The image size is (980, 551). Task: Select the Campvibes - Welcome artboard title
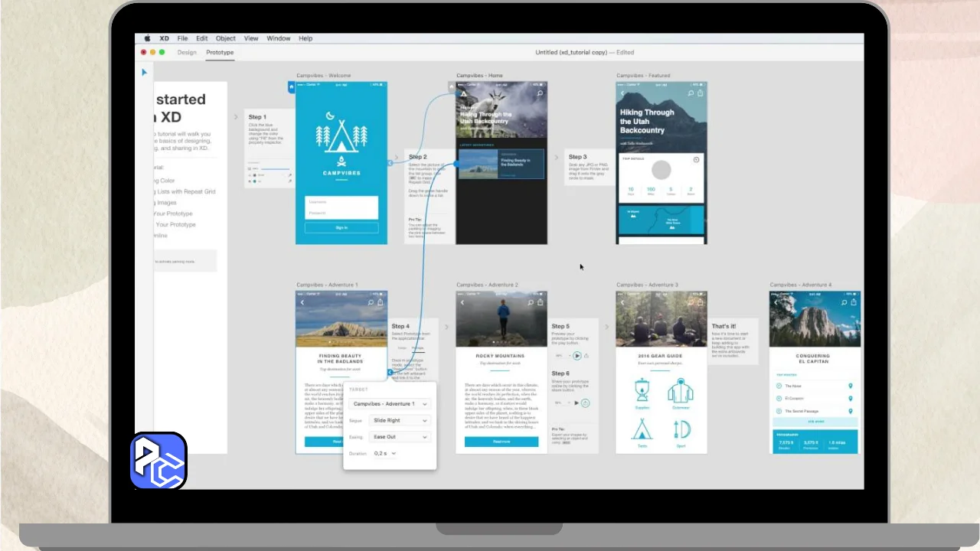point(323,76)
